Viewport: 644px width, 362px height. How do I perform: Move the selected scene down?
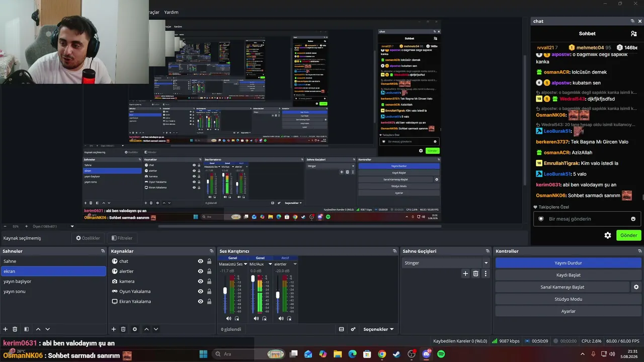click(x=48, y=329)
